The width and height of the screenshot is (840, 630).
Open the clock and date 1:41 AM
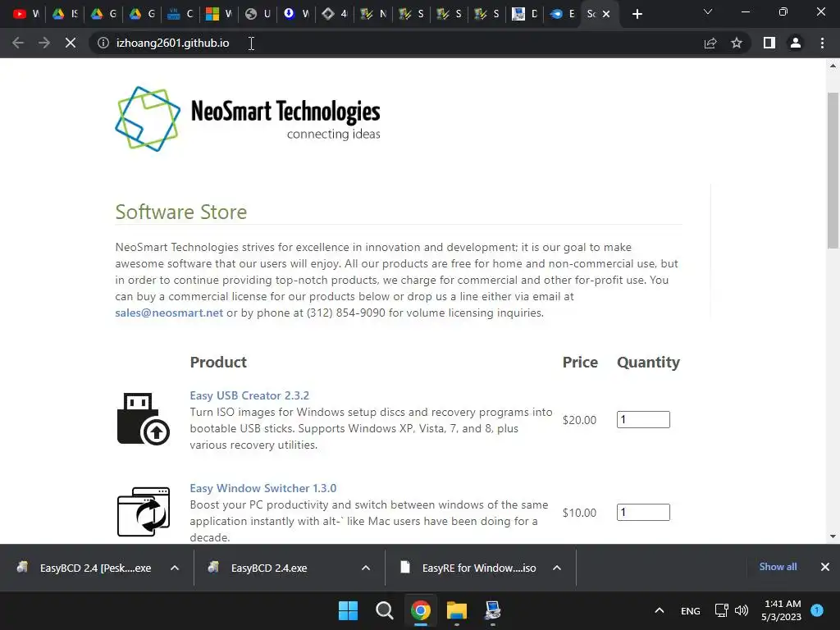(782, 610)
